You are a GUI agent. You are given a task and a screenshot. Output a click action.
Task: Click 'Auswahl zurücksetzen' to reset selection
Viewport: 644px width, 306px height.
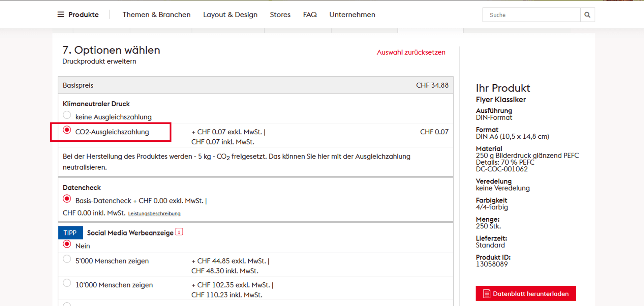point(411,52)
